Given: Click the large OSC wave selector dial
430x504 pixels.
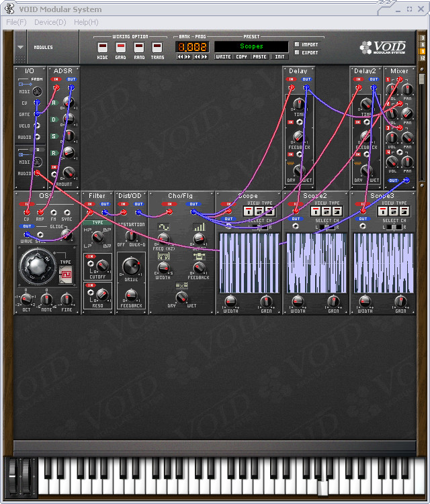Looking at the screenshot, I should [x=38, y=266].
